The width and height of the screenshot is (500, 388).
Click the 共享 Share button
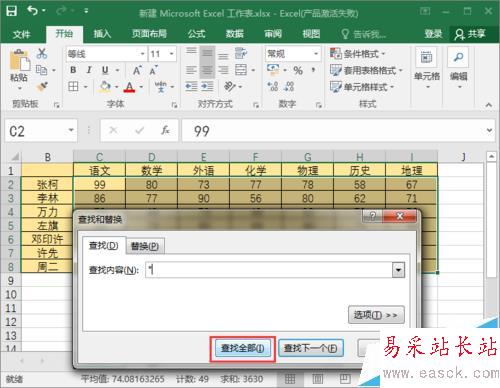470,34
